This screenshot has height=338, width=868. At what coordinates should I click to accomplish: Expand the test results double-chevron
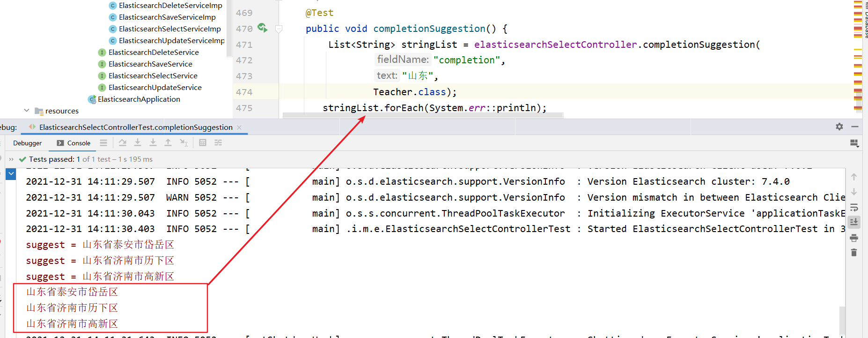pos(11,159)
